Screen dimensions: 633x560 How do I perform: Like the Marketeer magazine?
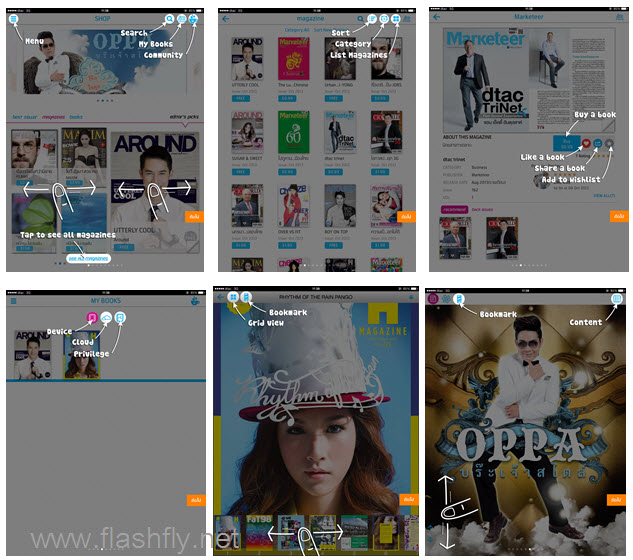(586, 144)
